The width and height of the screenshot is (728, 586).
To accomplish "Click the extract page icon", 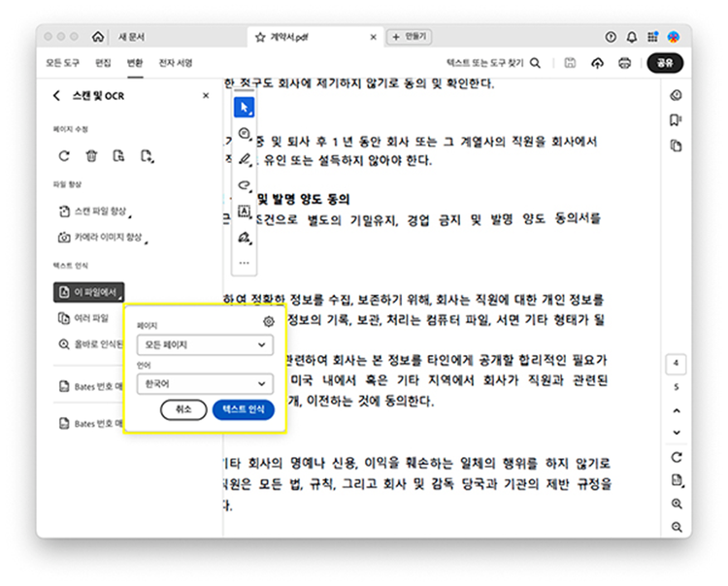I will [118, 156].
